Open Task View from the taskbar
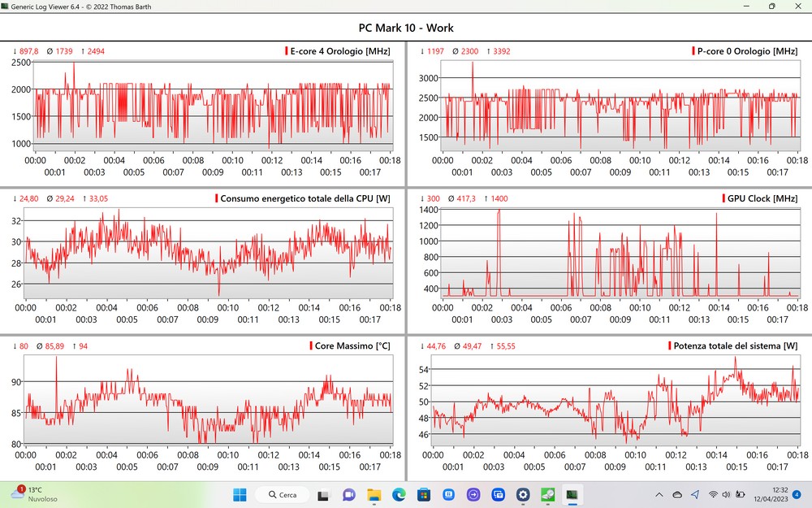This screenshot has height=508, width=812. [x=322, y=494]
